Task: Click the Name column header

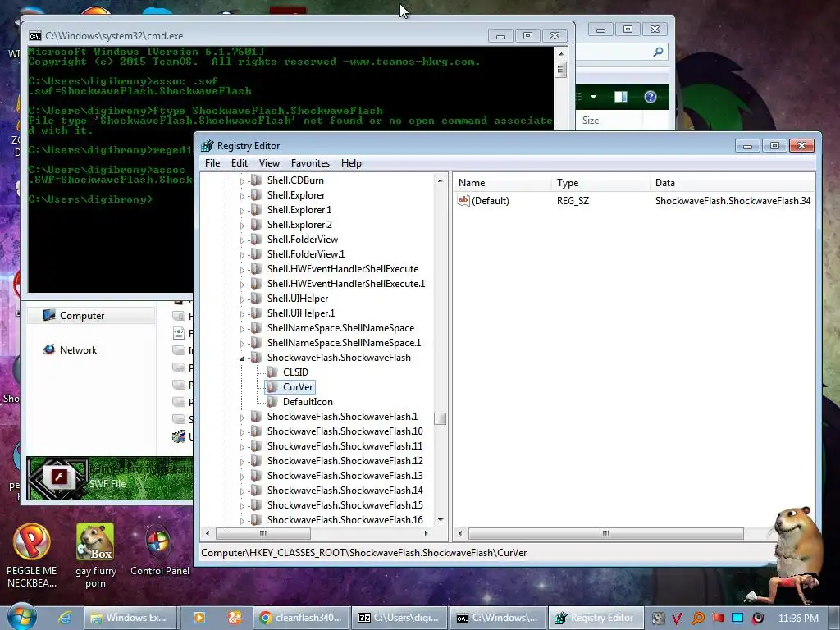Action: click(x=502, y=183)
